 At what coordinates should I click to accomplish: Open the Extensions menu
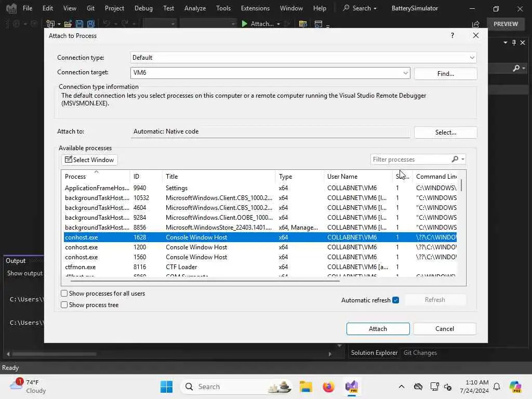tap(255, 8)
